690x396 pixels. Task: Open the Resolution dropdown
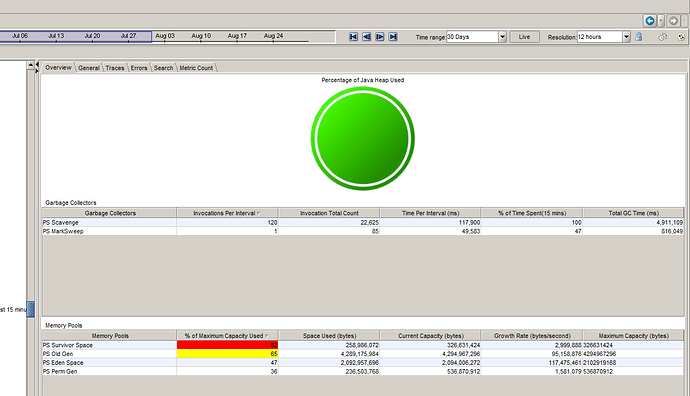click(626, 37)
